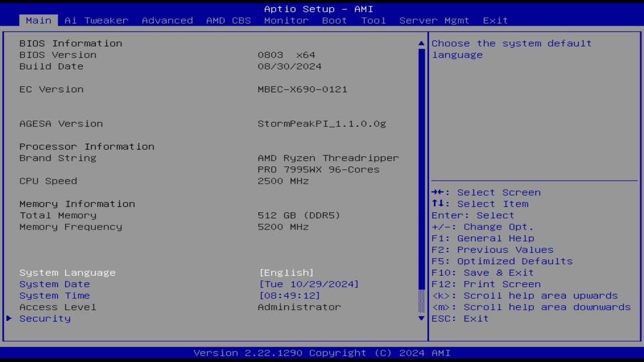Click the F5: Optimized Defaults hint
Screen dimensions: 644x362
tap(502, 261)
